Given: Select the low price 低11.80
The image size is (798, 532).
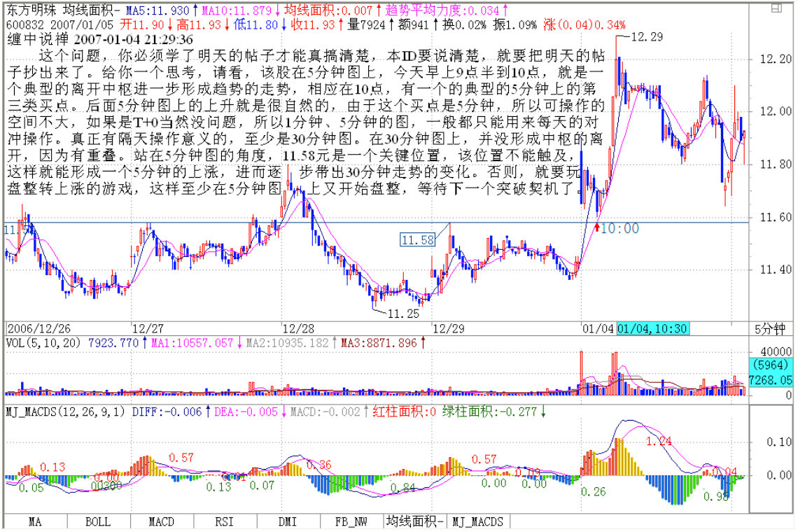Looking at the screenshot, I should click(256, 24).
